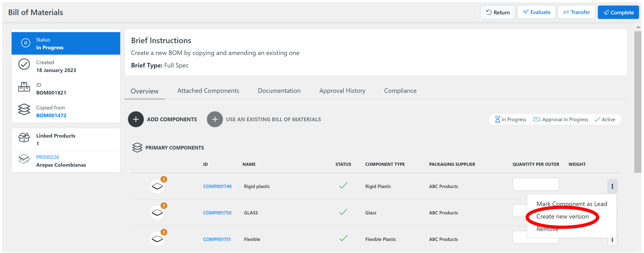
Task: Click the Rigid plastic component icon
Action: tap(157, 186)
